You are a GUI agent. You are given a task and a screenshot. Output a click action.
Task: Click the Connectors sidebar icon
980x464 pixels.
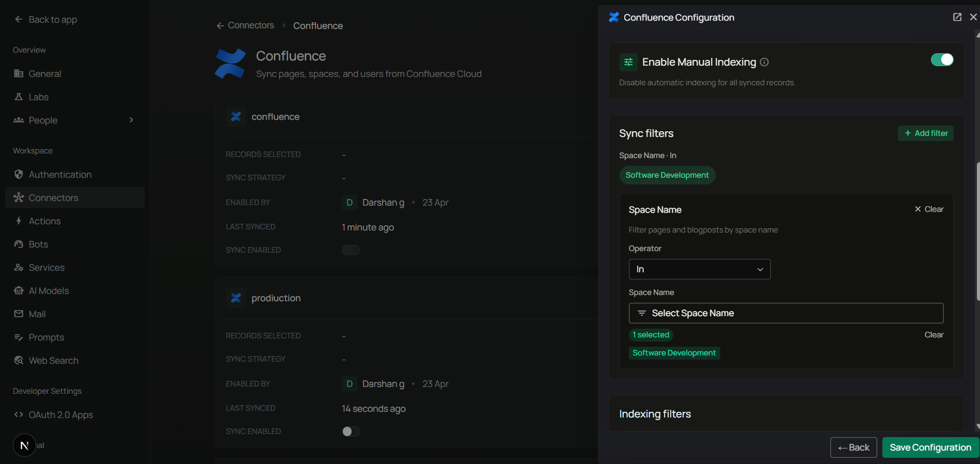coord(19,197)
